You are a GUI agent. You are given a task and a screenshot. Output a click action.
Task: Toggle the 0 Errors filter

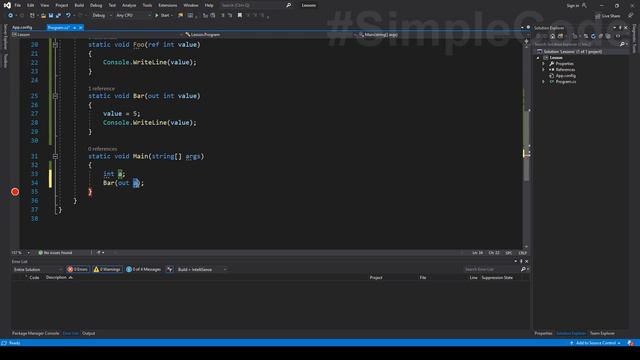coord(78,269)
